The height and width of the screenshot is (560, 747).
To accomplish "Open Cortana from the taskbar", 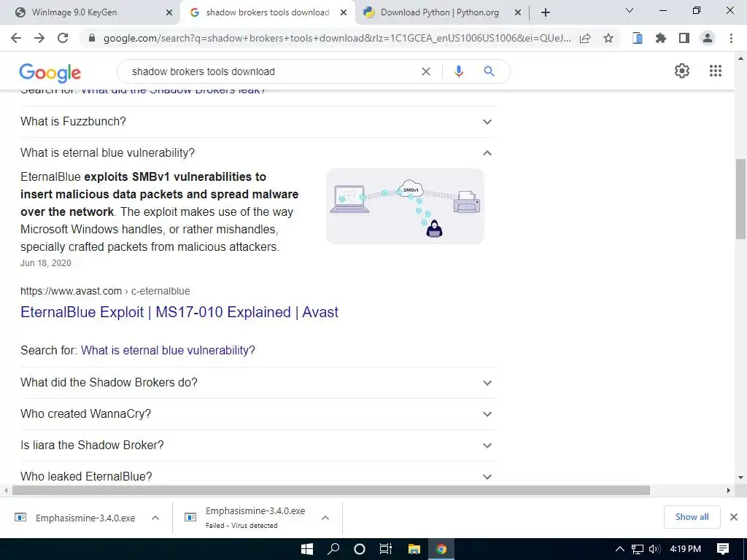I will 360,549.
